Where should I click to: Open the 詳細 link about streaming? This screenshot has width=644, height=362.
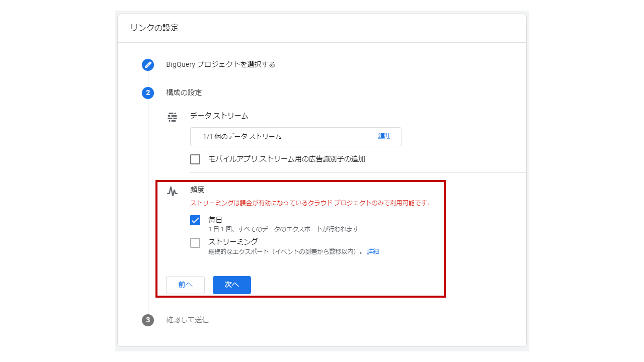372,251
